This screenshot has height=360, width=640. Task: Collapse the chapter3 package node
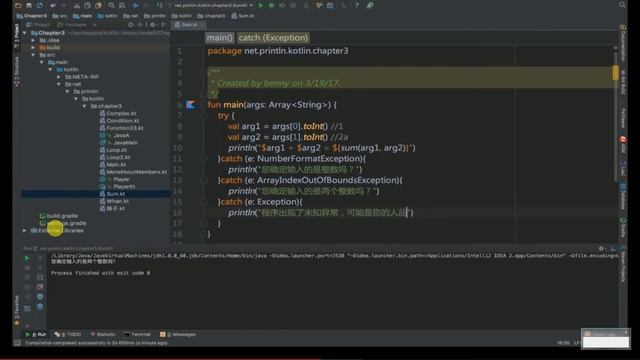(85, 106)
